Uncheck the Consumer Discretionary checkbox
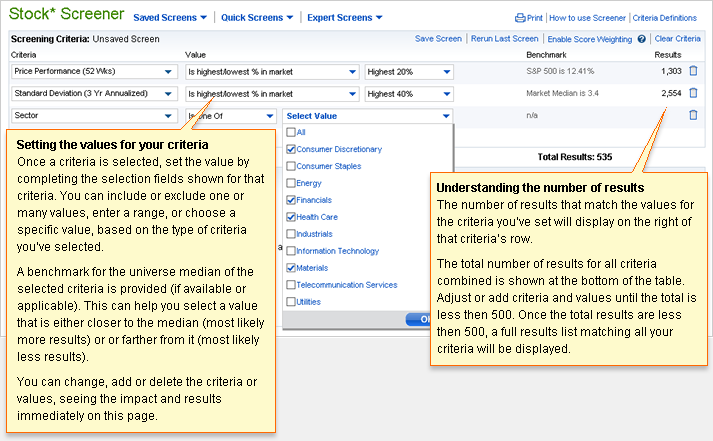The image size is (713, 441). coord(291,149)
